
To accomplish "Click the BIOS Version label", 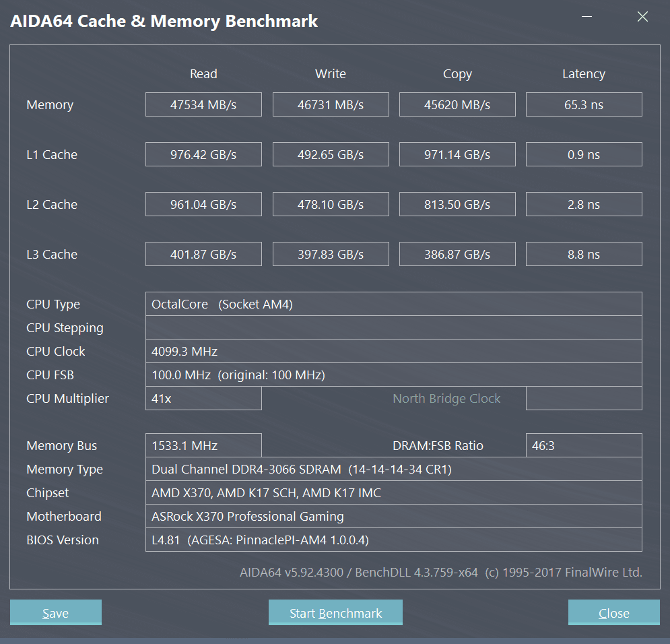I will tap(63, 540).
